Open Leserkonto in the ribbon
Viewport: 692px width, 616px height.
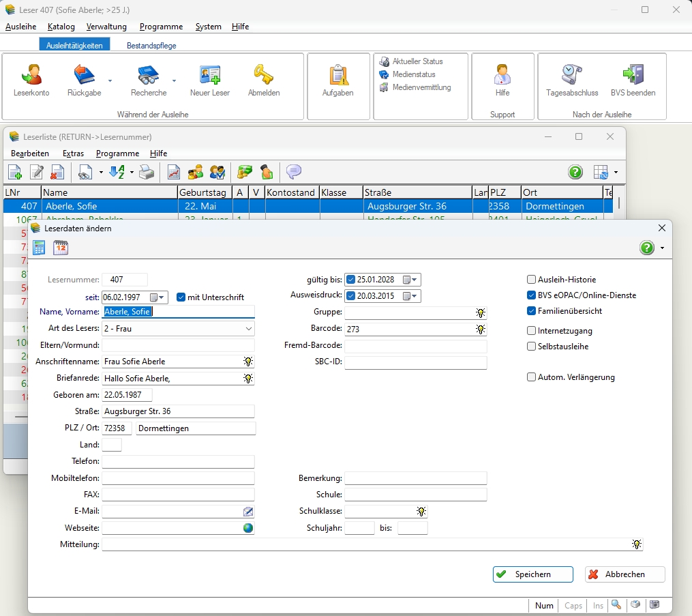(31, 80)
